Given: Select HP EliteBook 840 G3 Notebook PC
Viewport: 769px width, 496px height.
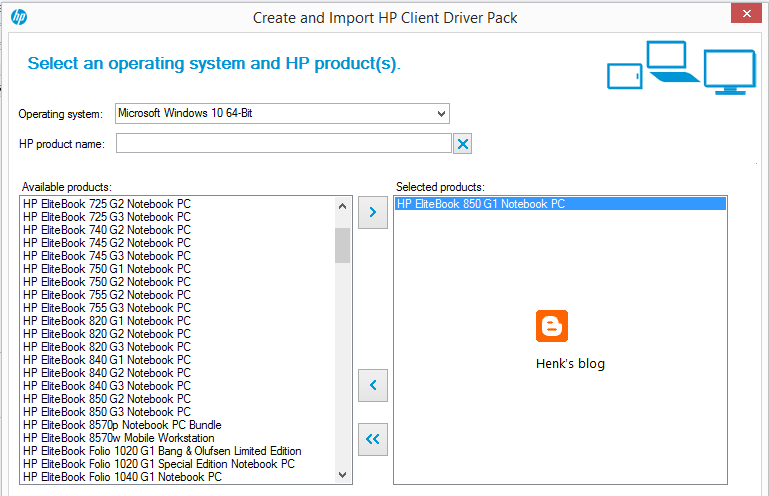Looking at the screenshot, I should click(x=107, y=386).
